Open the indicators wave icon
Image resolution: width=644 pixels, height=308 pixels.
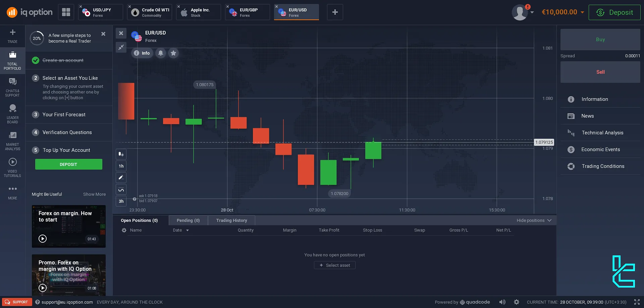pyautogui.click(x=121, y=190)
